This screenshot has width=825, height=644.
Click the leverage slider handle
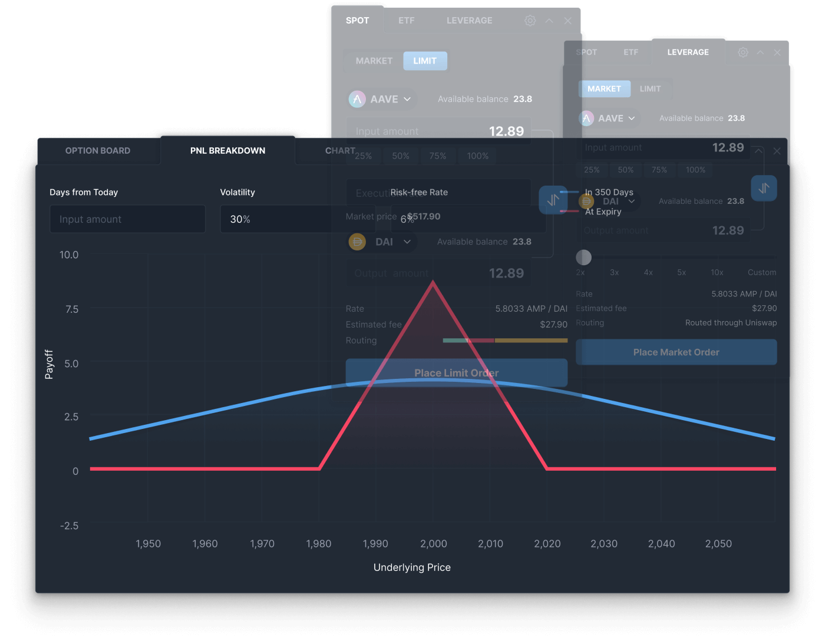tap(583, 257)
